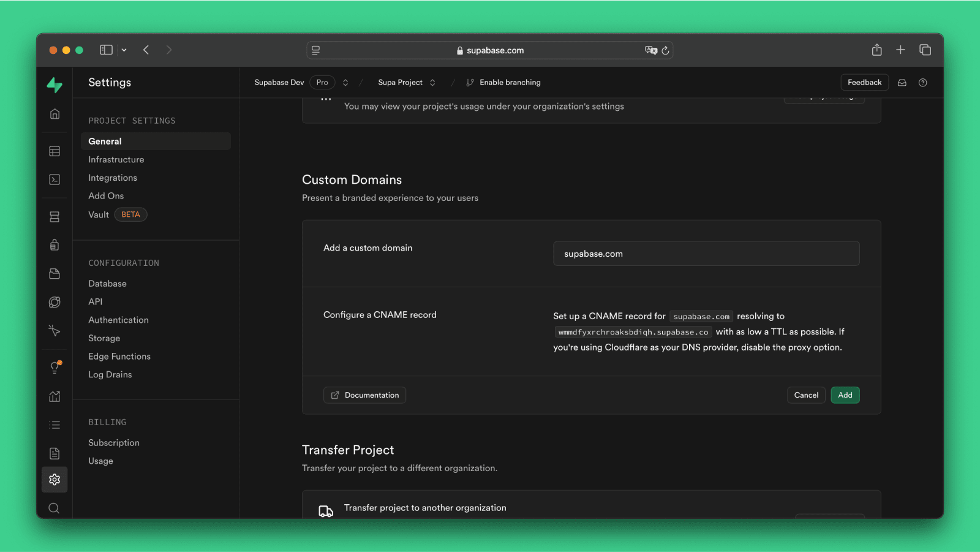980x552 pixels.
Task: Reload page with refresh icon
Action: click(665, 50)
